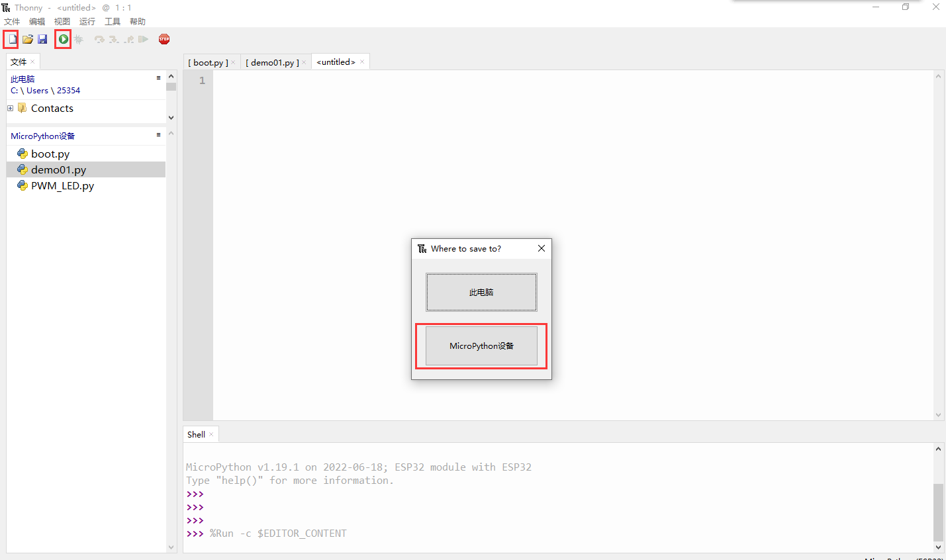Screen dimensions: 946x560
Task: Click the Open file folder icon
Action: tap(28, 40)
